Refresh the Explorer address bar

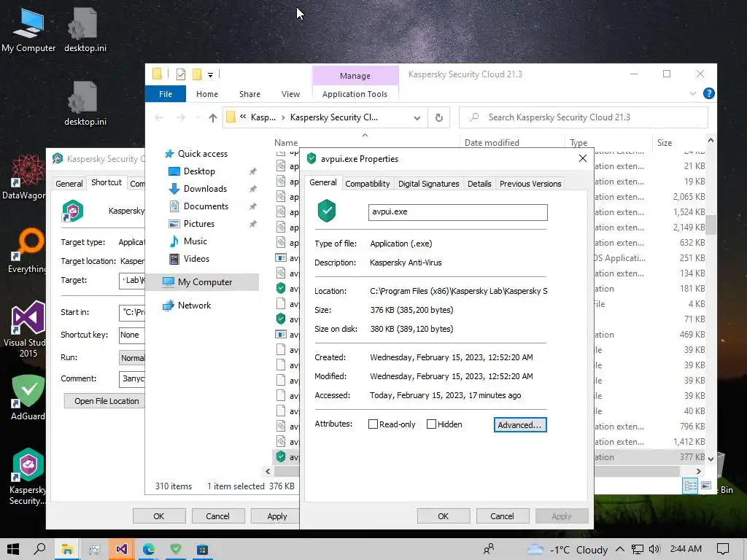438,117
